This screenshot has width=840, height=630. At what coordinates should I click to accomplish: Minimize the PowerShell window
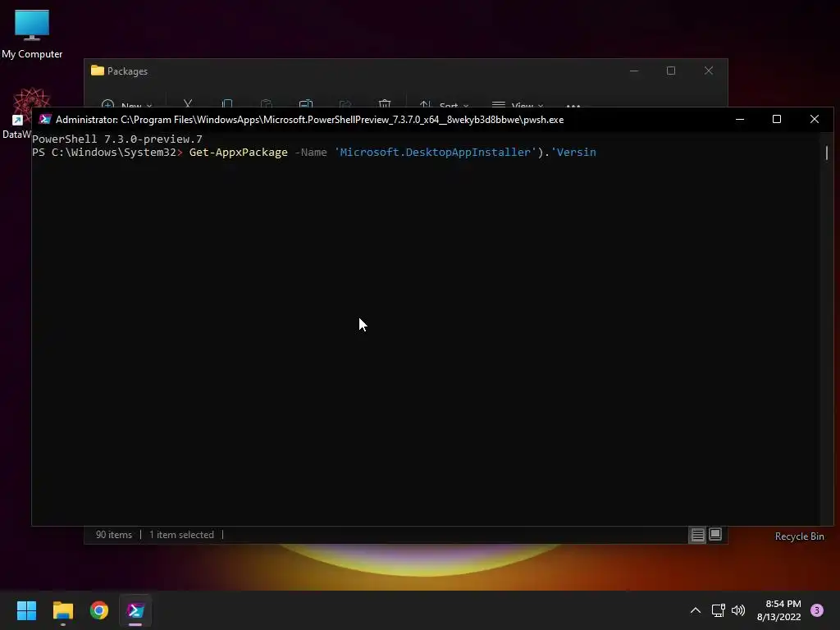[740, 120]
